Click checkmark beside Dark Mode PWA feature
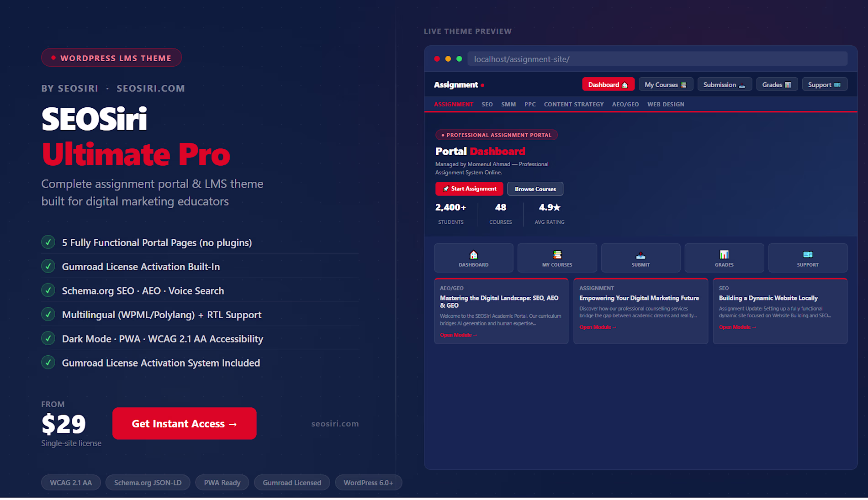Screen dimensions: 868x500 [48, 338]
